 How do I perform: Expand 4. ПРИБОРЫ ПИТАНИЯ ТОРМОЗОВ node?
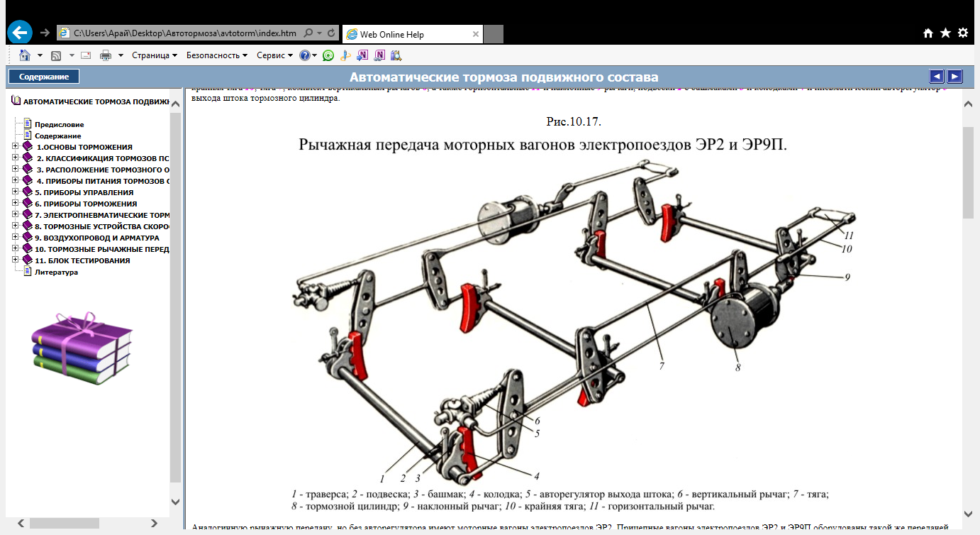pyautogui.click(x=16, y=181)
